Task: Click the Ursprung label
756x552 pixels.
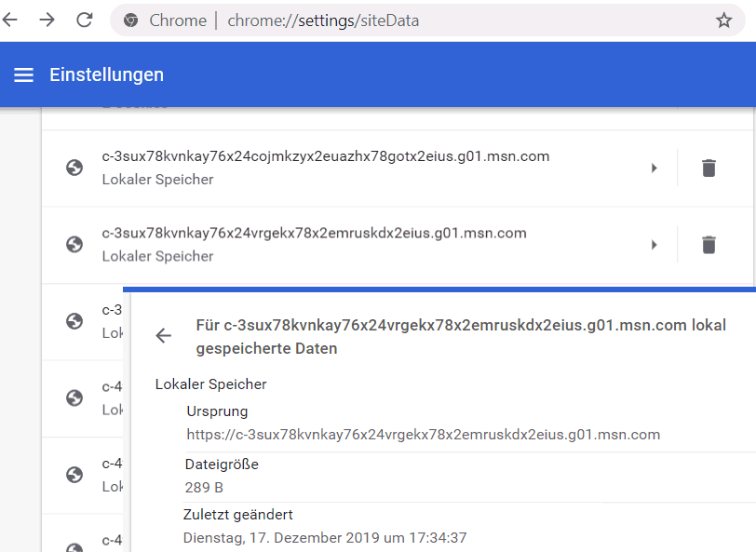Action: (217, 411)
